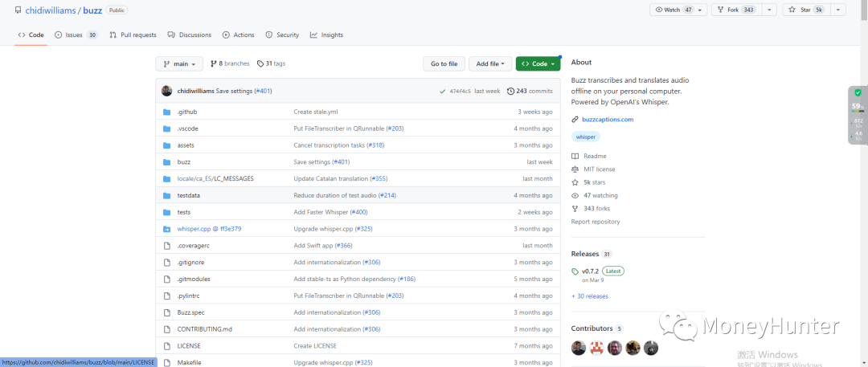Click the assets folder icon
The height and width of the screenshot is (367, 868).
(166, 145)
